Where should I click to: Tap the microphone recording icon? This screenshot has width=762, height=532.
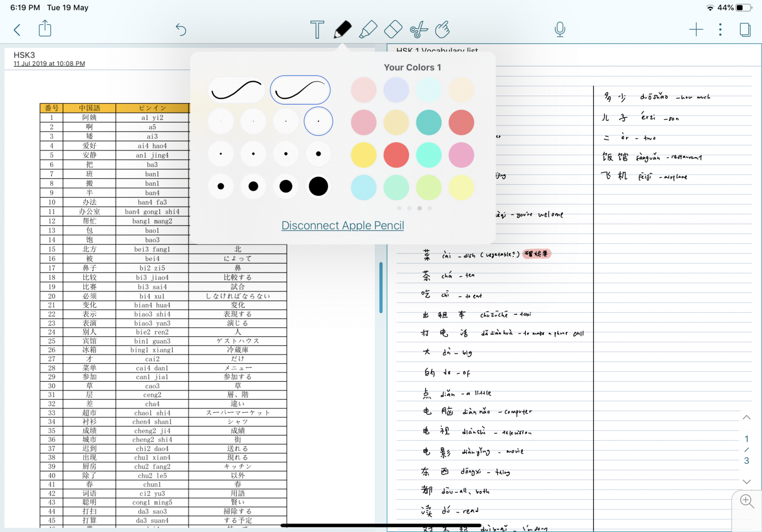pos(560,30)
